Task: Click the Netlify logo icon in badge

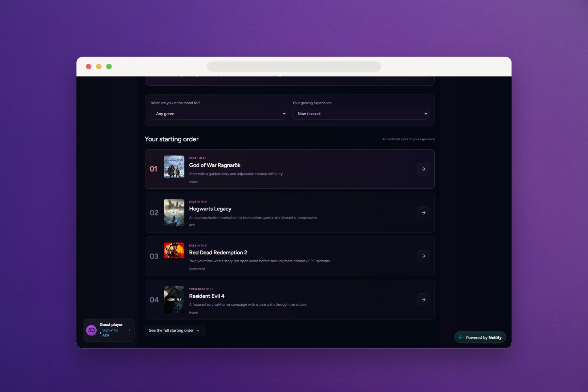Action: point(461,337)
